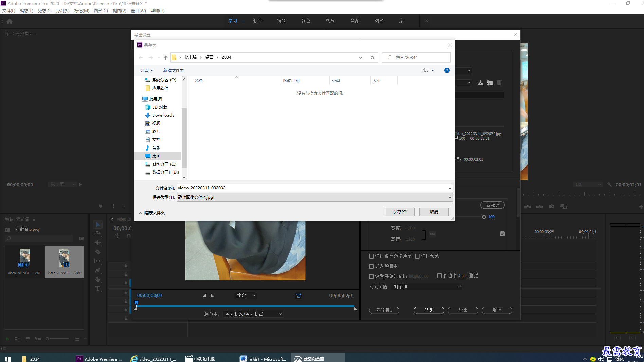This screenshot has height=362, width=644.
Task: Click the Import Preset icon
Action: (490, 83)
